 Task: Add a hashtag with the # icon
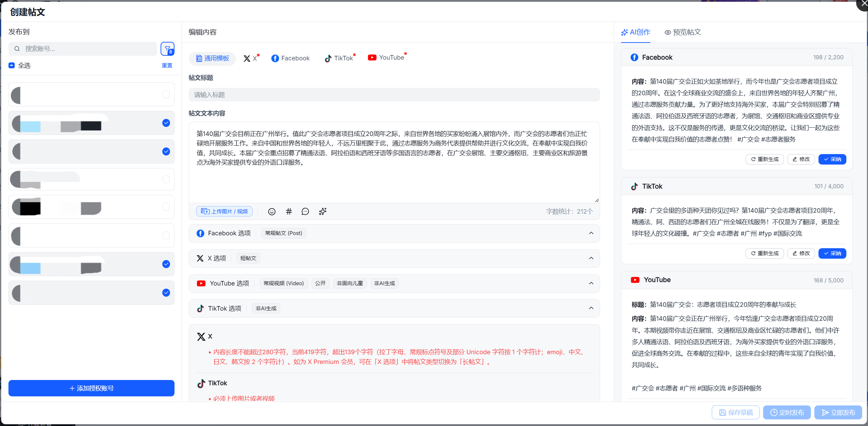point(289,211)
